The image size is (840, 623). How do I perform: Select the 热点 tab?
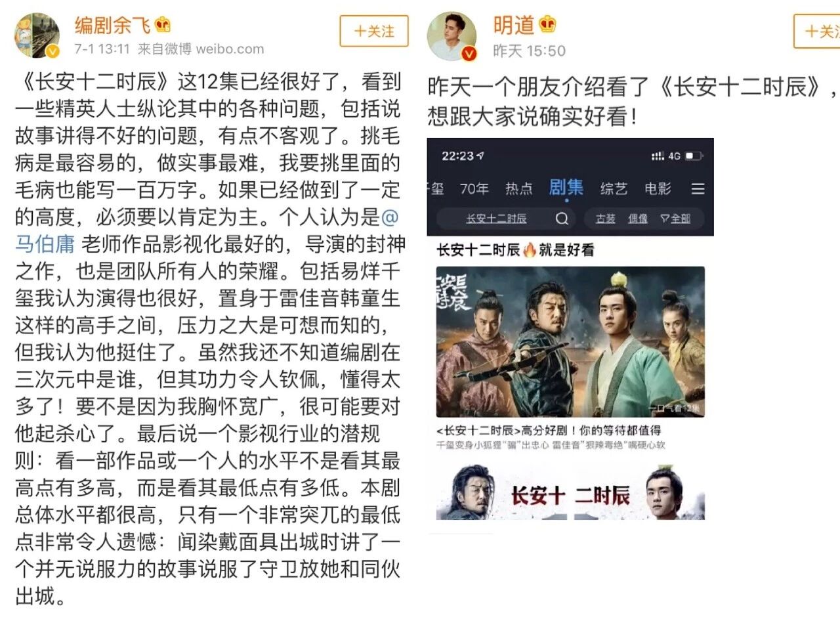click(518, 189)
